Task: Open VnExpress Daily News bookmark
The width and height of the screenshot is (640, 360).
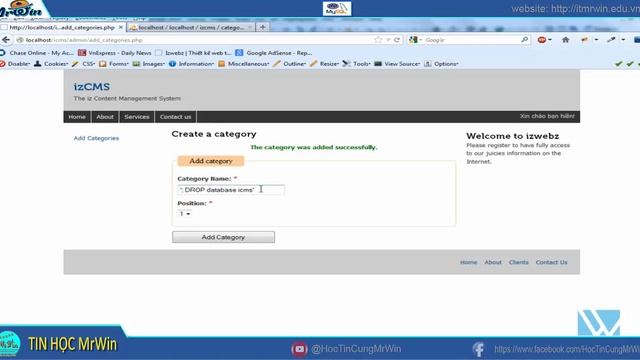Action: pos(115,53)
